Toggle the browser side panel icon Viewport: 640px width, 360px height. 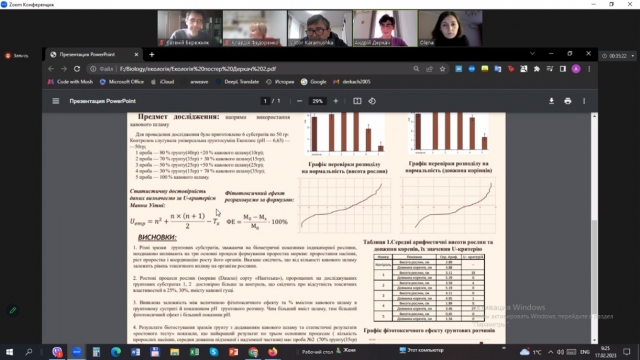[563, 69]
